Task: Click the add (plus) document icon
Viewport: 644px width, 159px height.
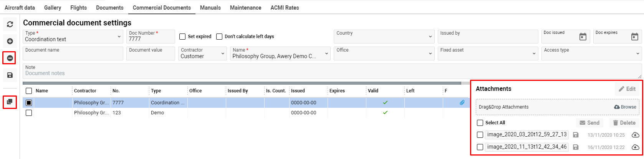Action: [10, 41]
